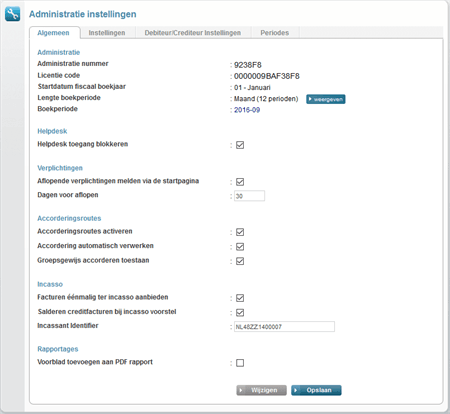The height and width of the screenshot is (414, 450).
Task: Toggle Accordering automatisch verwerken checkbox
Action: point(240,247)
